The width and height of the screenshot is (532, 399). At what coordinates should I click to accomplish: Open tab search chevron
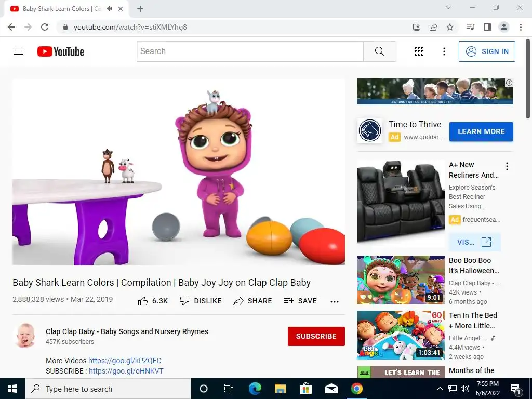[448, 7]
